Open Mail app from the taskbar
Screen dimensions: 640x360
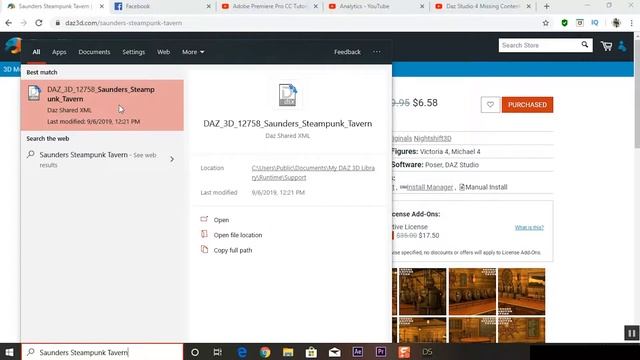(x=335, y=352)
